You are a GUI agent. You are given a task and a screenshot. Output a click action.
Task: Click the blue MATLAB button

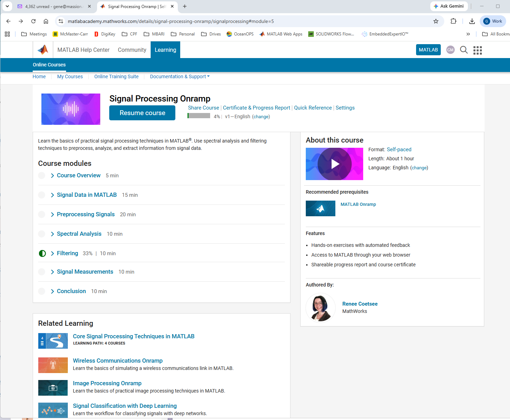coord(428,50)
